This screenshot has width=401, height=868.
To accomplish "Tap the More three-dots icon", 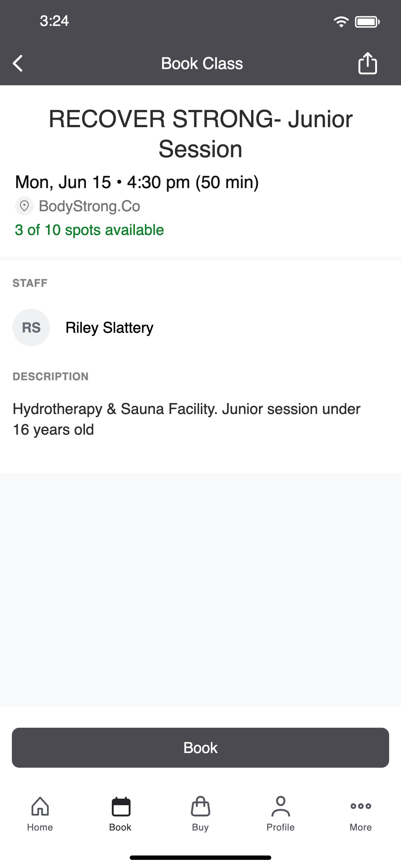I will pyautogui.click(x=361, y=806).
